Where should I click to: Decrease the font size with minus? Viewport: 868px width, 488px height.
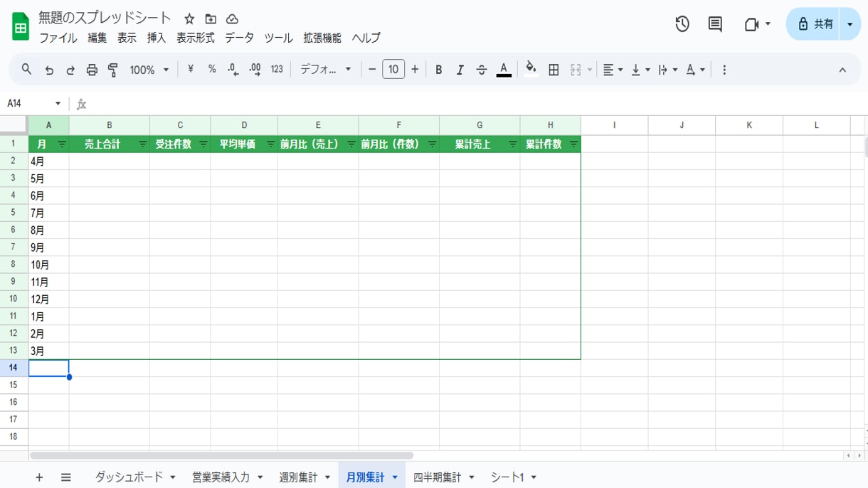point(372,69)
